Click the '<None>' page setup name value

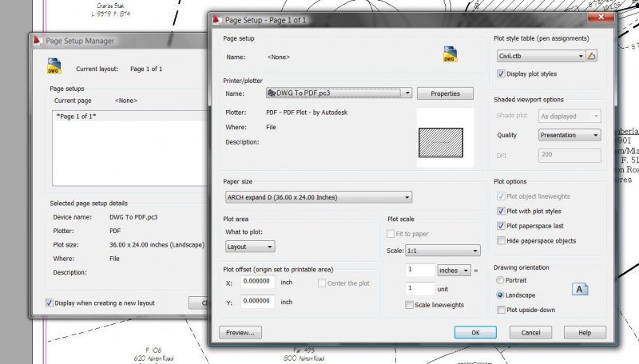(x=278, y=57)
